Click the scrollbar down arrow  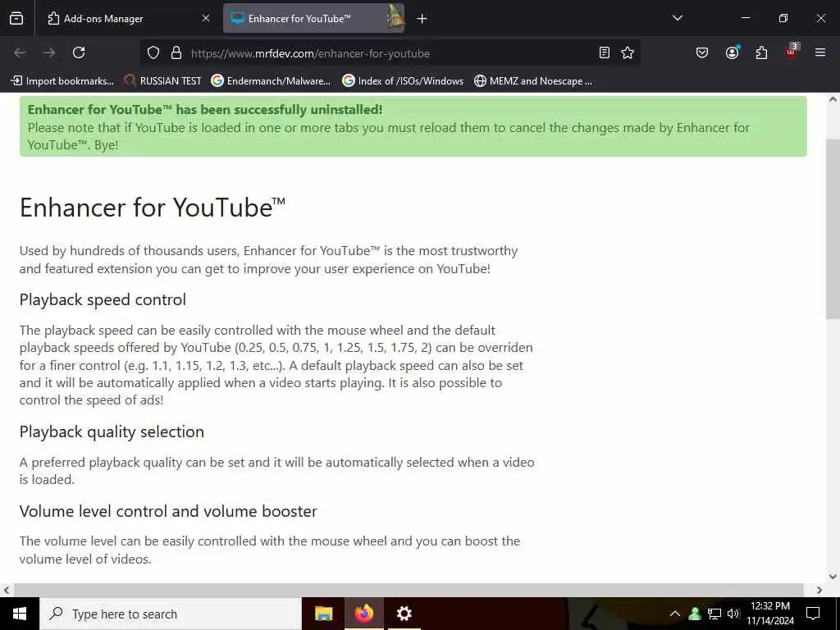tap(833, 577)
